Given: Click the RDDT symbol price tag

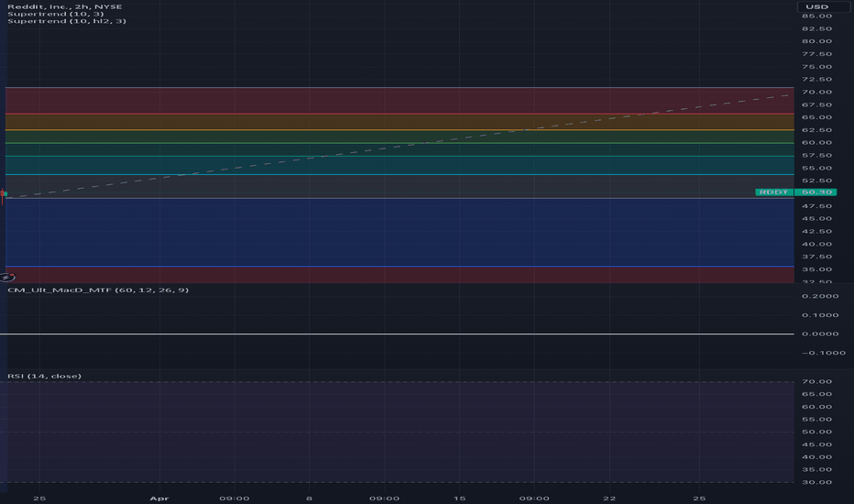Looking at the screenshot, I should click(774, 192).
